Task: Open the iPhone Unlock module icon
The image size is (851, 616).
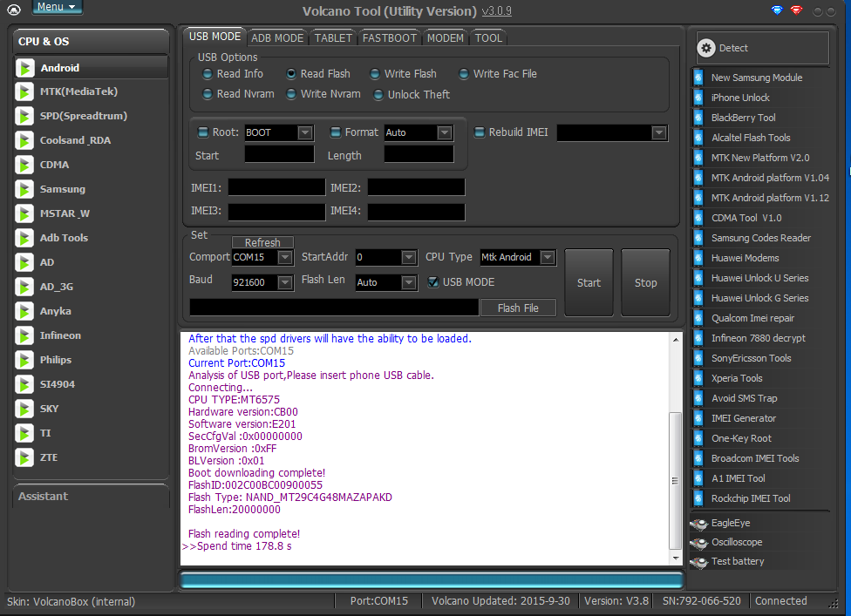Action: tap(698, 98)
